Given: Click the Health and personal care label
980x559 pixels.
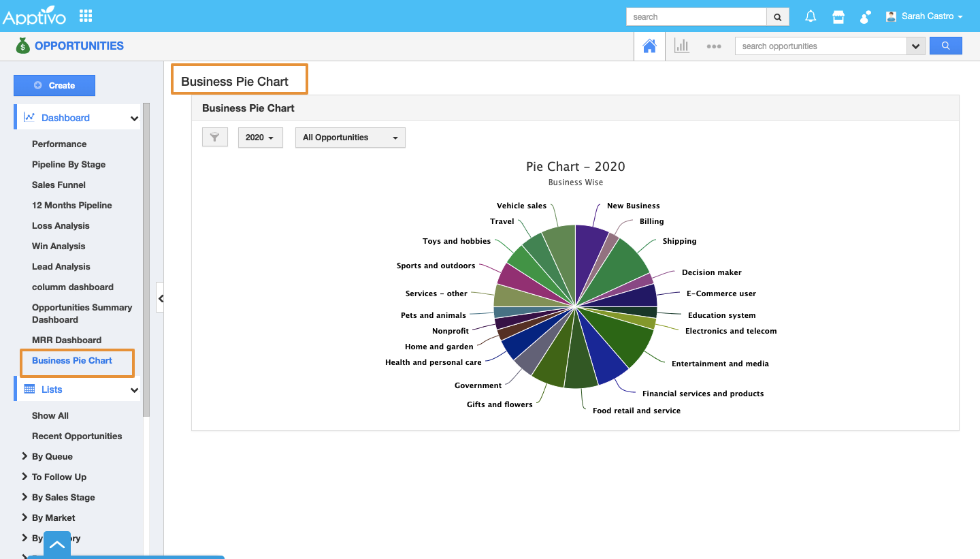Looking at the screenshot, I should [434, 362].
